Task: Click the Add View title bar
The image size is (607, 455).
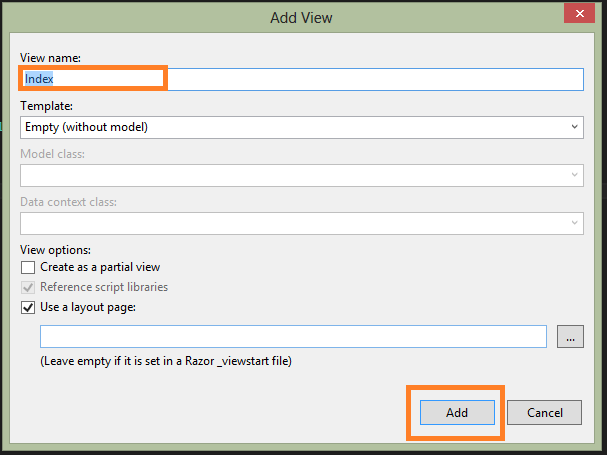Action: (x=301, y=17)
